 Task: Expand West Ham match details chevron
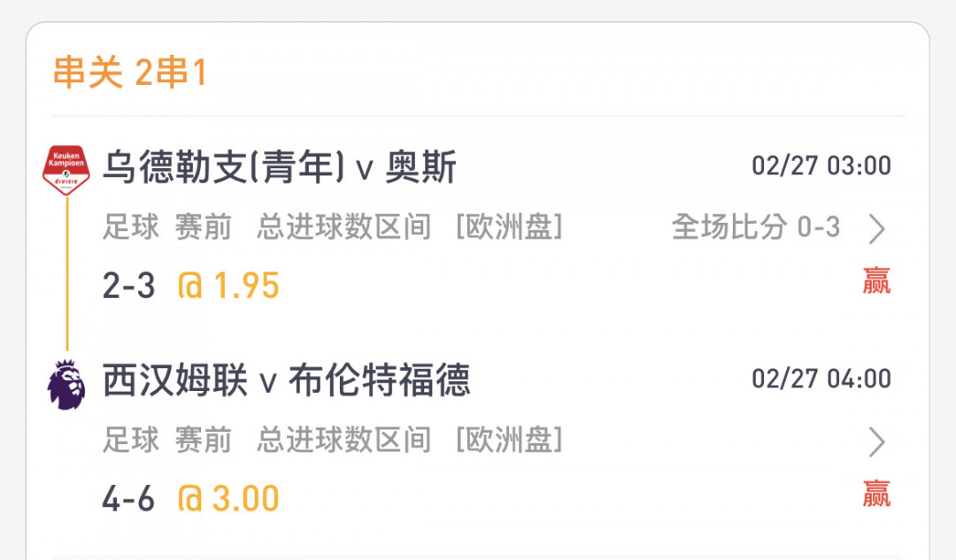click(x=876, y=442)
